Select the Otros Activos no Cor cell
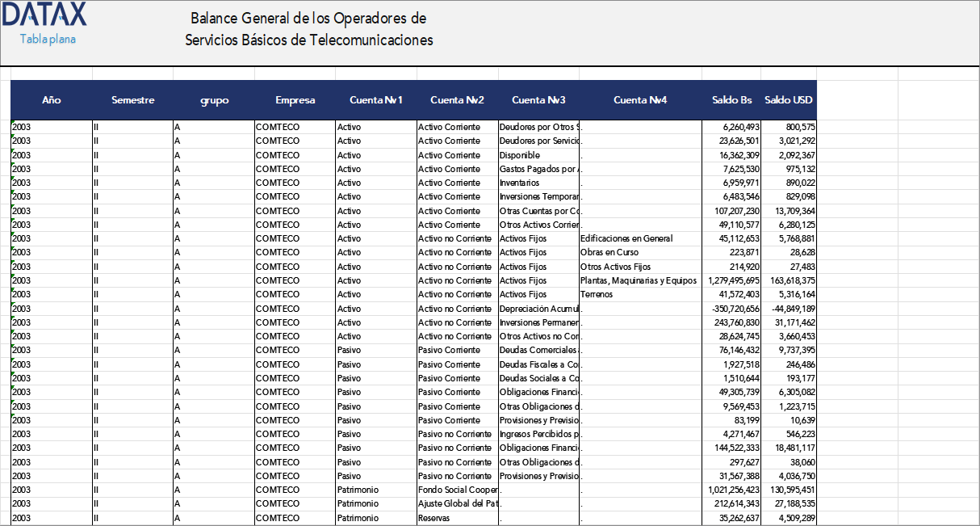The width and height of the screenshot is (980, 526). 538,336
